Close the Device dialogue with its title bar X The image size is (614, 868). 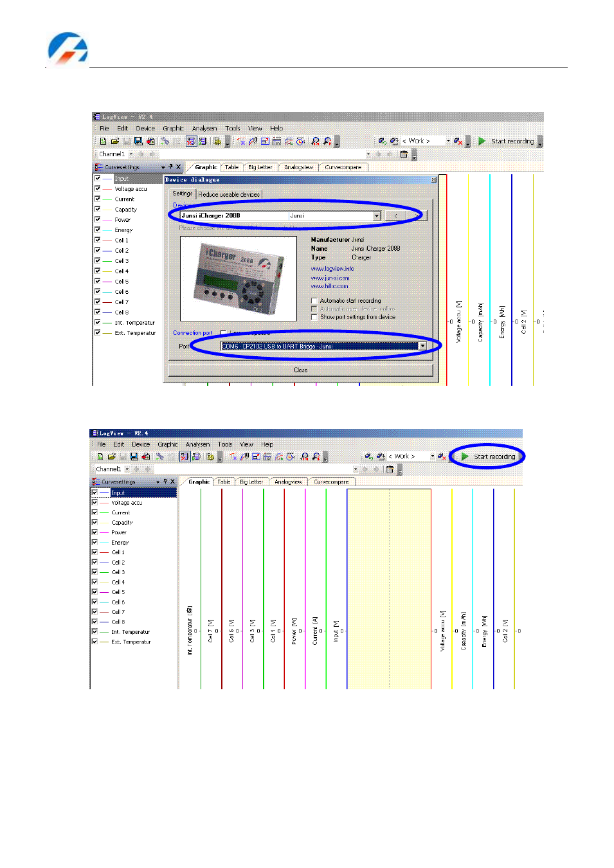433,180
